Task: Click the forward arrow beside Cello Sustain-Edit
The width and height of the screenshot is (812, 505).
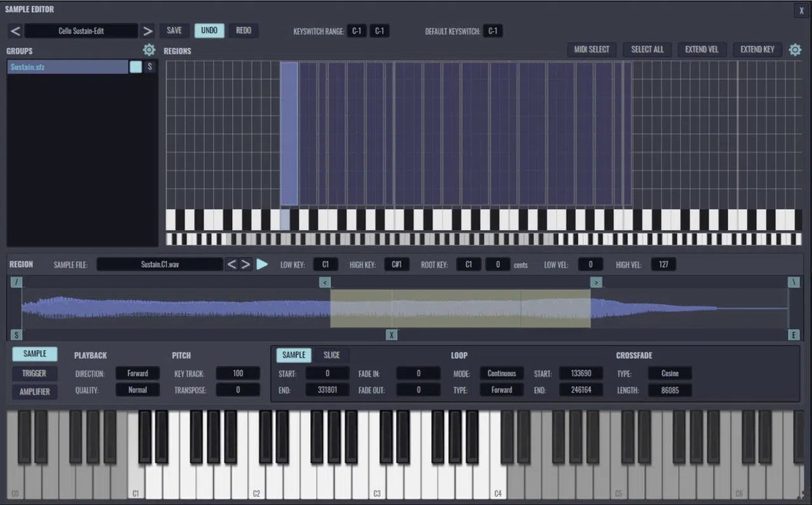Action: pyautogui.click(x=148, y=30)
